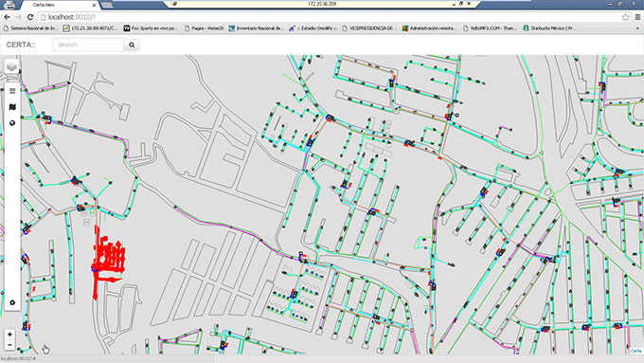Focus the Search input field
Viewport: 644px width, 363px height.
89,45
